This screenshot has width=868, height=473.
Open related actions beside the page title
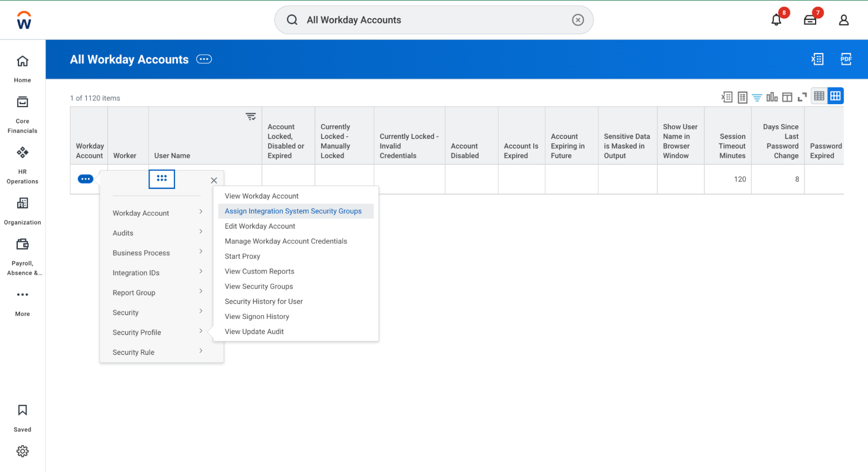(x=204, y=59)
